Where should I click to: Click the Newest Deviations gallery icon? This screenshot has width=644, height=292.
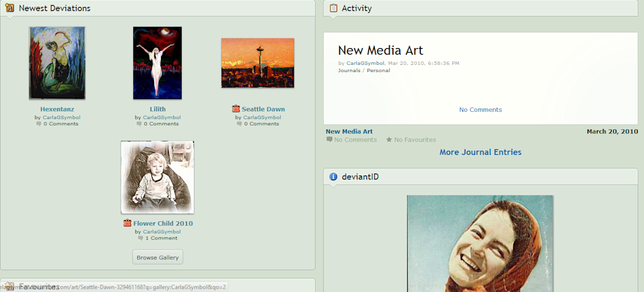(10, 8)
